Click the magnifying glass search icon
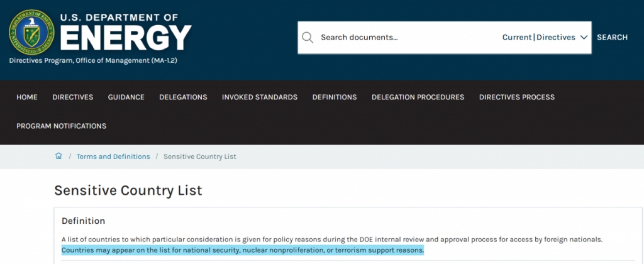Screen dimensions: 644x264 [308, 37]
